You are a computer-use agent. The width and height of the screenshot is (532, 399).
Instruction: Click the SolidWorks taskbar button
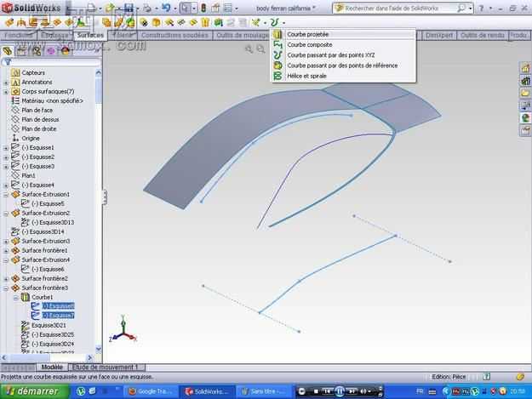207,391
